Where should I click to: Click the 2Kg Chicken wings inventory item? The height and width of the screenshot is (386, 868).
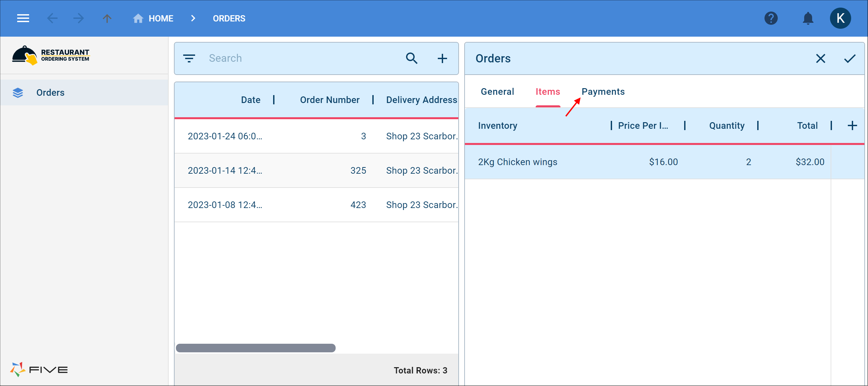point(517,161)
